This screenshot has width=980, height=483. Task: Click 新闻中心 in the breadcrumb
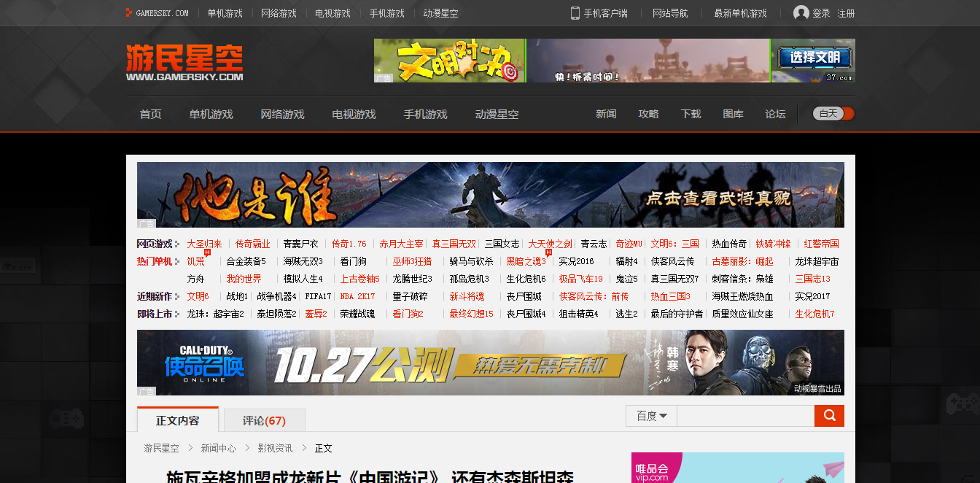click(219, 448)
